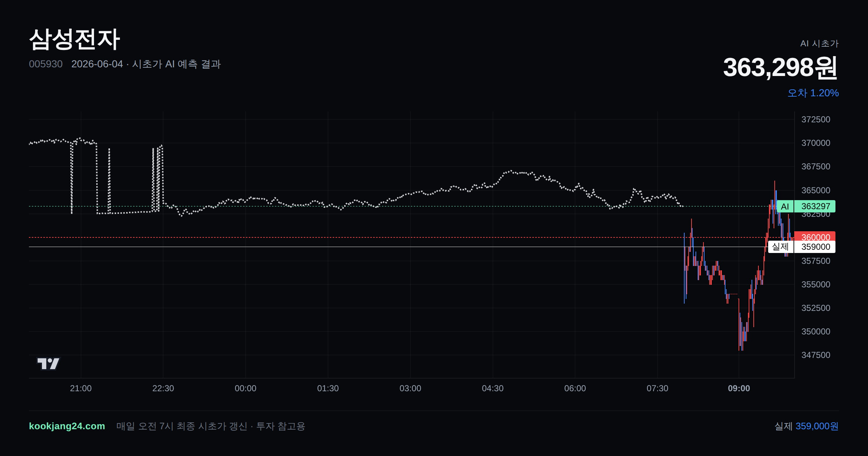
Task: Click the 350000 price axis label
Action: click(816, 332)
